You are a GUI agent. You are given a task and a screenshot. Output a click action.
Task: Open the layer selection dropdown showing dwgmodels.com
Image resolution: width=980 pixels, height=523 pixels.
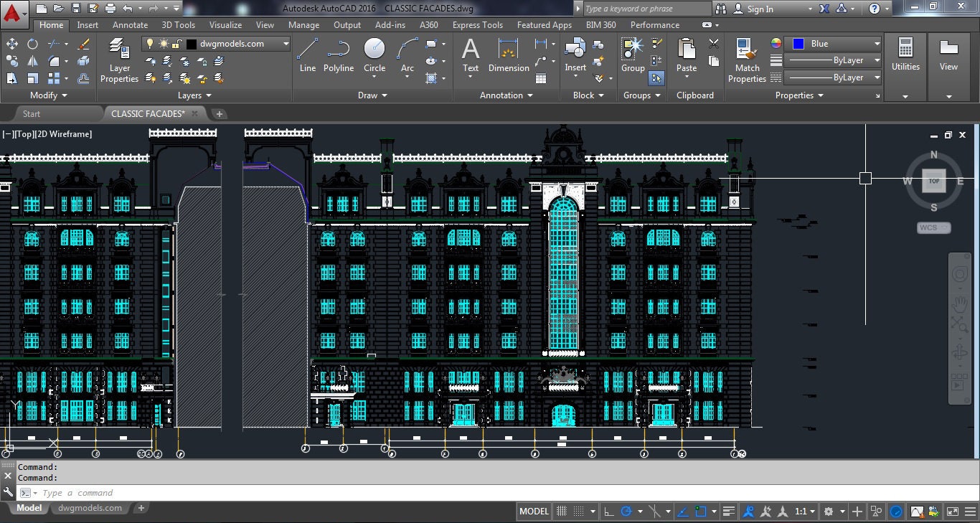286,44
